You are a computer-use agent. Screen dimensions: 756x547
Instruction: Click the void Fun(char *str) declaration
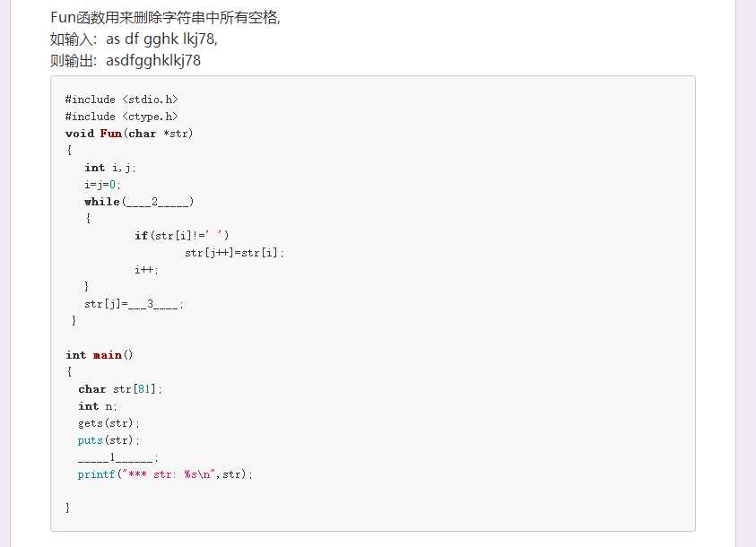tap(129, 134)
